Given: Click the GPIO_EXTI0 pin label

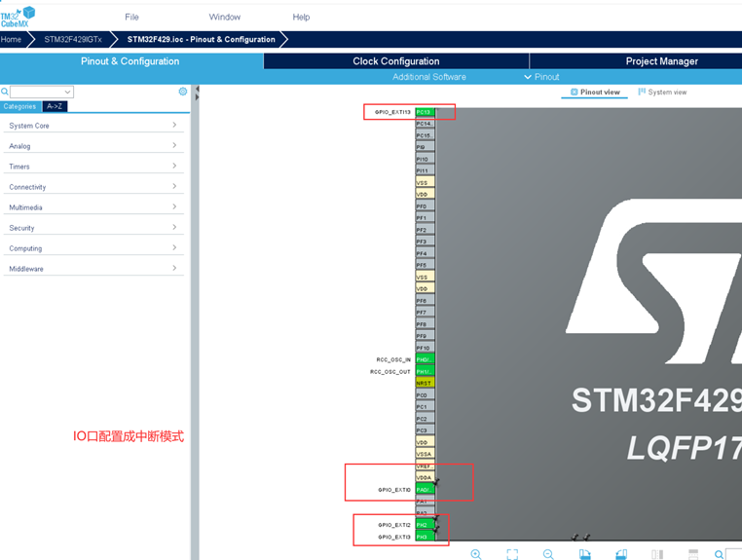Looking at the screenshot, I should 394,490.
